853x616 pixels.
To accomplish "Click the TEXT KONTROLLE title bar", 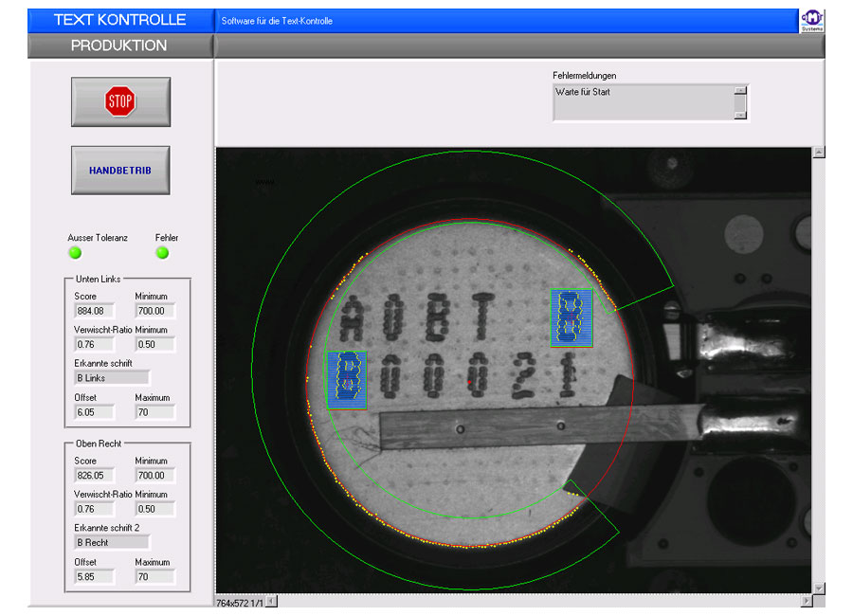I will point(119,20).
